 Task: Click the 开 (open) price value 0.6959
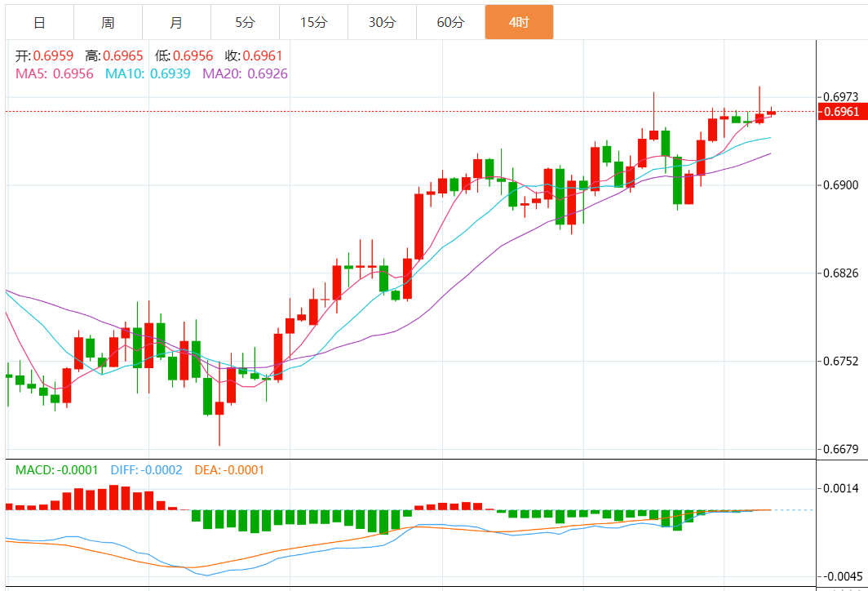tap(53, 56)
